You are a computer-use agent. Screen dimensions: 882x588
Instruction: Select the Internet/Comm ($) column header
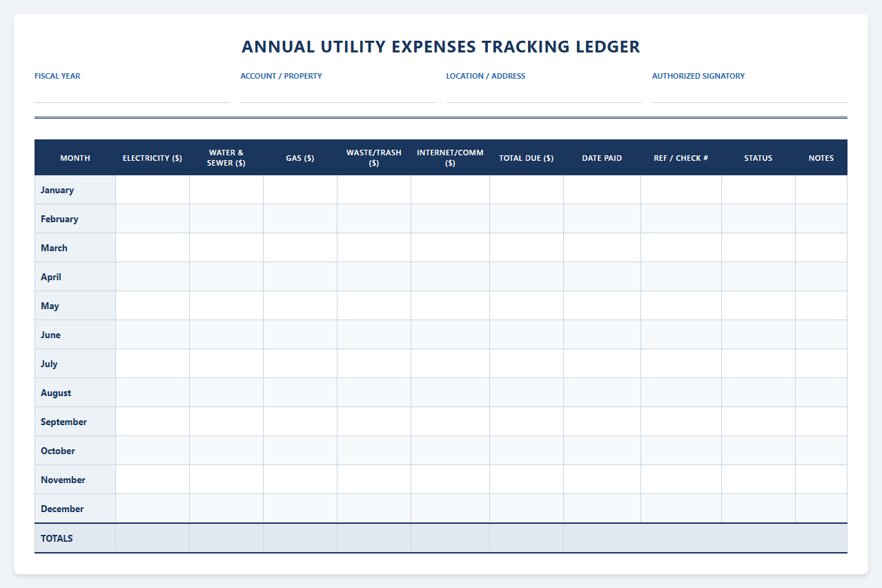tap(451, 158)
